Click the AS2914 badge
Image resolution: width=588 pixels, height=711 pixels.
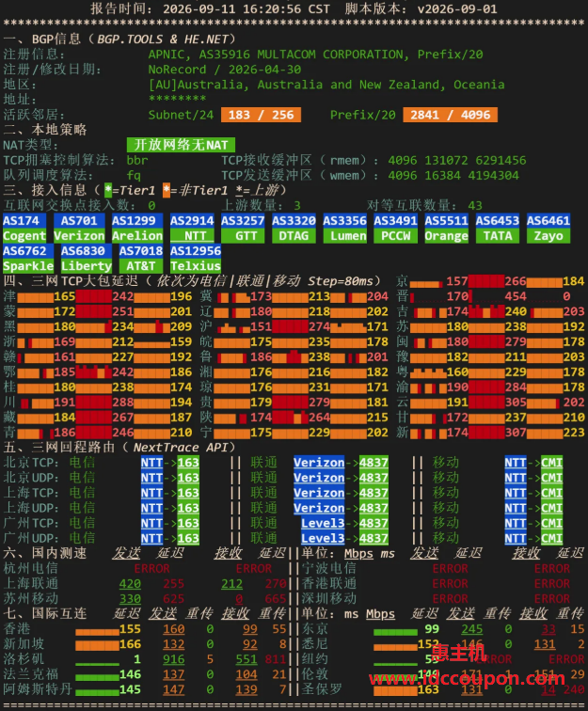coord(192,221)
